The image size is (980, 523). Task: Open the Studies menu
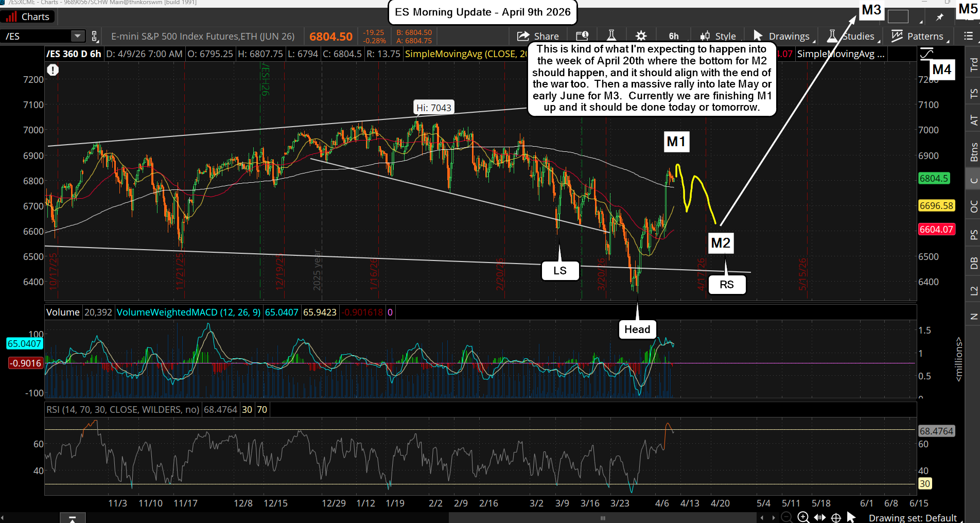[851, 36]
